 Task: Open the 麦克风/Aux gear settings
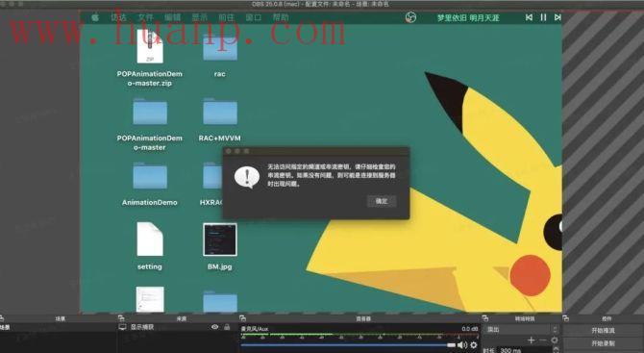pos(474,345)
